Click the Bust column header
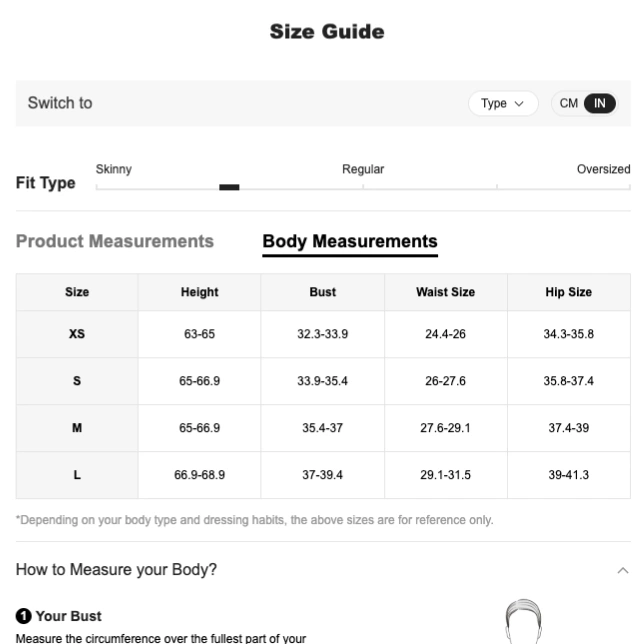644x644 pixels. (322, 292)
